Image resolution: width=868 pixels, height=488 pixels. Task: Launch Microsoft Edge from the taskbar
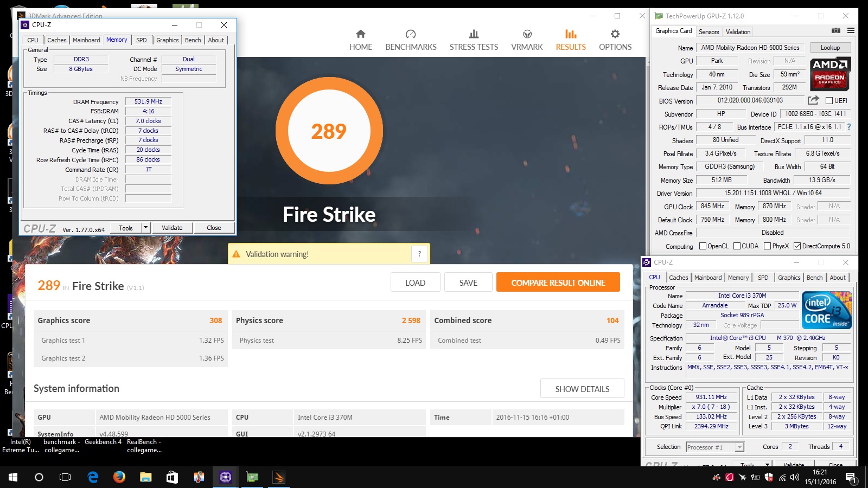(x=93, y=477)
